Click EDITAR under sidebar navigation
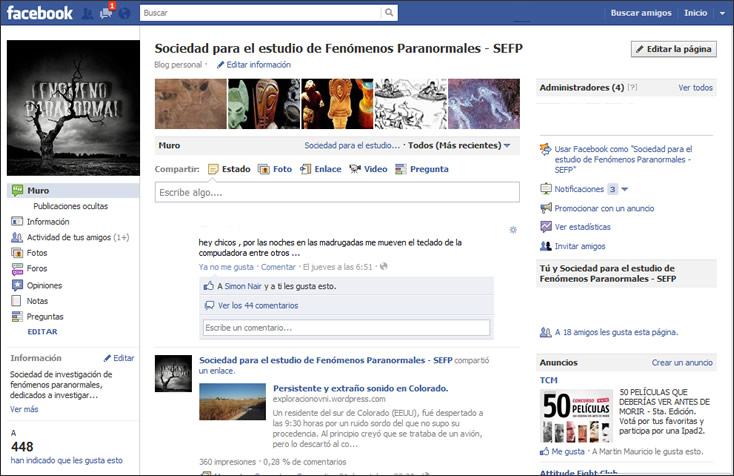Image resolution: width=734 pixels, height=476 pixels. pos(42,331)
